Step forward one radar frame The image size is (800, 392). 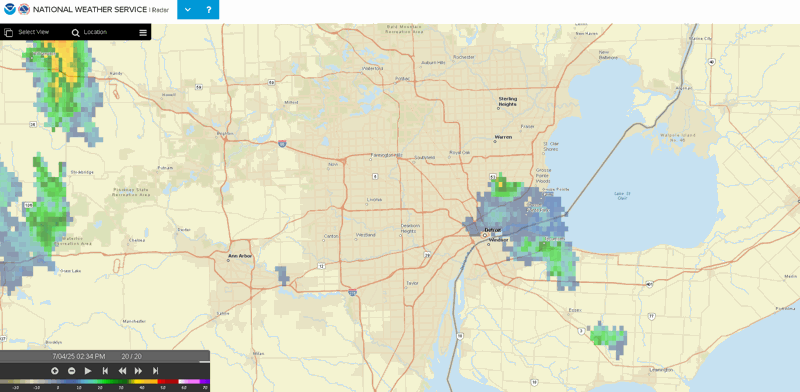[138, 371]
